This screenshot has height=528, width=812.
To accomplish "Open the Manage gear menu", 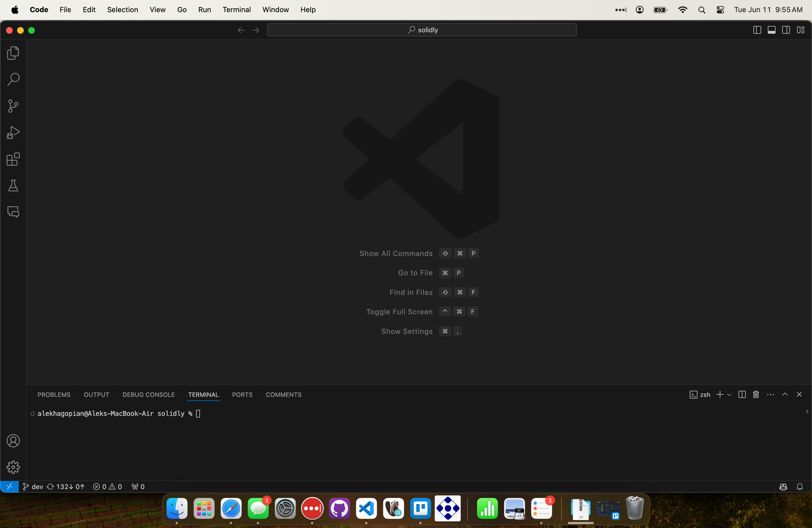I will tap(13, 467).
